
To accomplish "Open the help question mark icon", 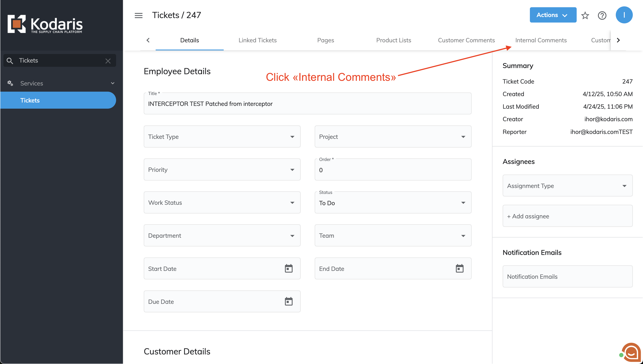I will pyautogui.click(x=602, y=16).
